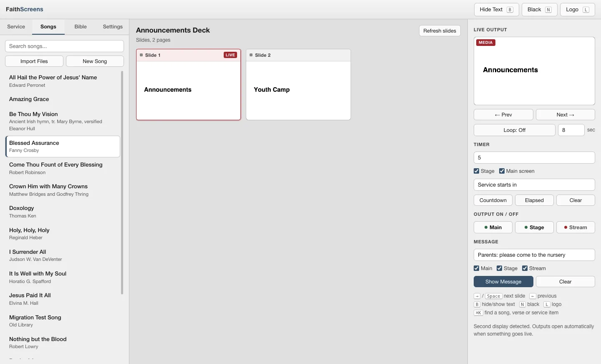Switch to the Bible tab

[x=81, y=27]
